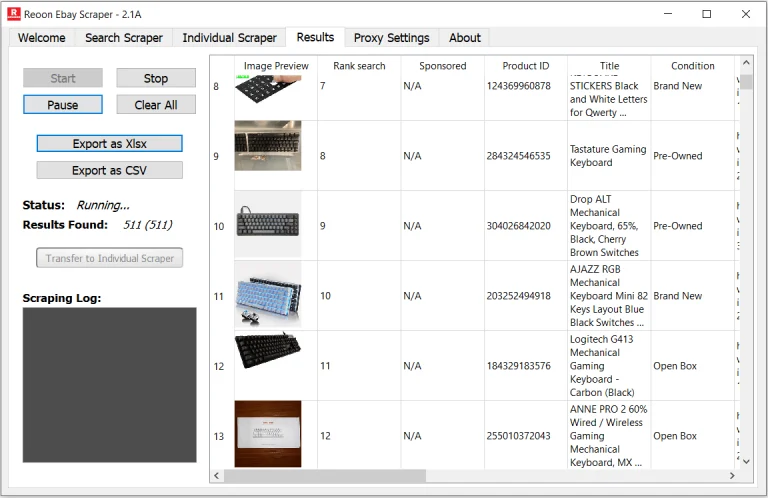This screenshot has width=768, height=498.
Task: Select row header number 10
Action: pos(221,226)
